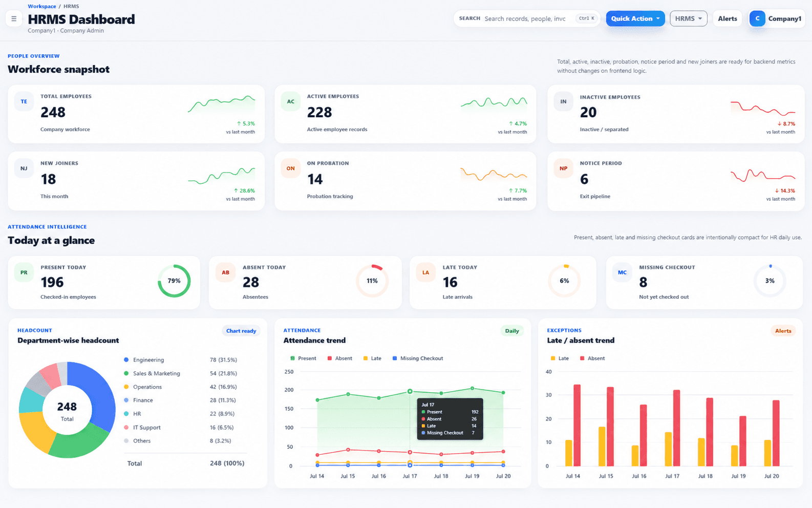Open the Alerts button in header
This screenshot has height=508, width=812.
pos(728,18)
